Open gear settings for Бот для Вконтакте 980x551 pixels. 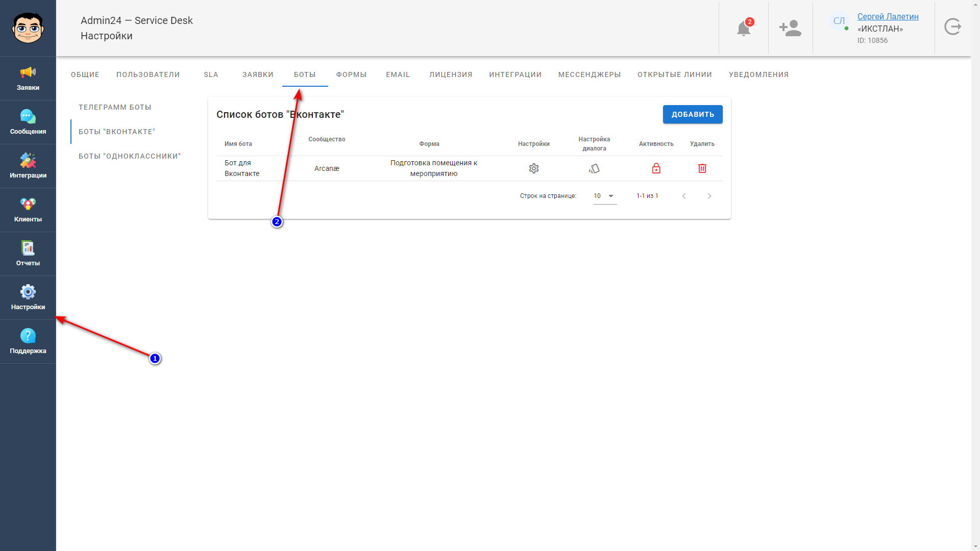pos(534,168)
